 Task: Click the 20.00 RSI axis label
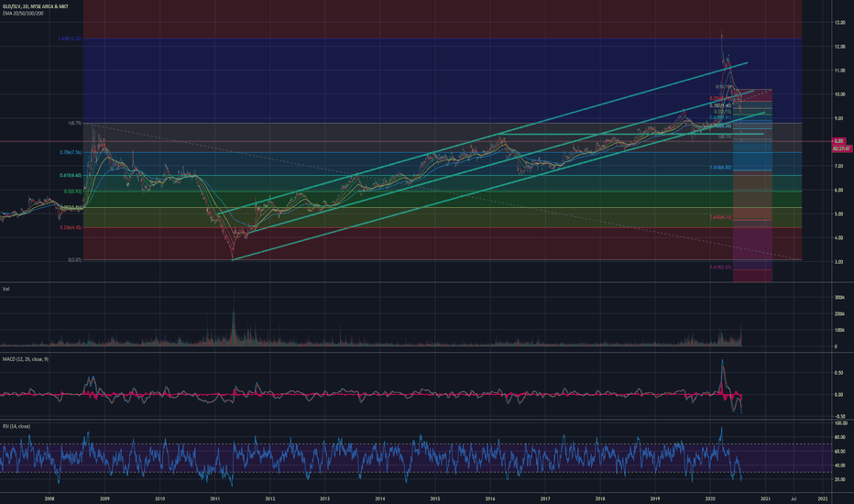(x=839, y=479)
